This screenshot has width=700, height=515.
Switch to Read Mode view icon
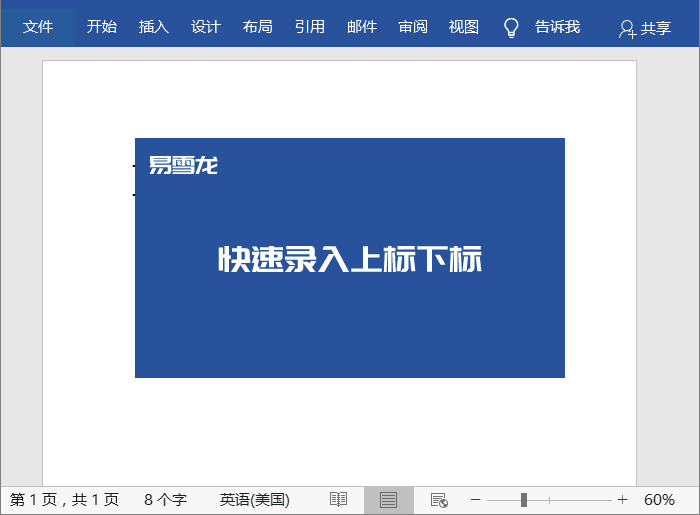338,500
